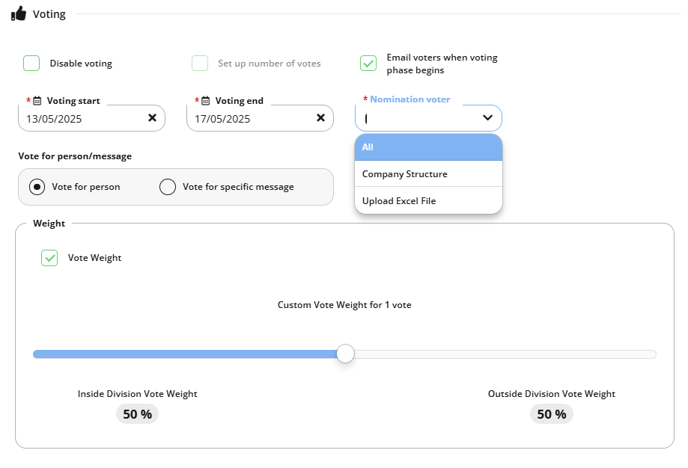Enable the Disable voting checkbox
The width and height of the screenshot is (688, 468).
[x=32, y=63]
